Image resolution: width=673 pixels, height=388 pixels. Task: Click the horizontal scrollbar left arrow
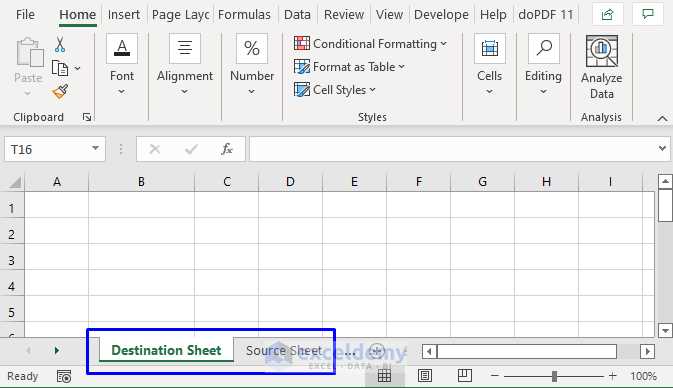[x=429, y=352]
